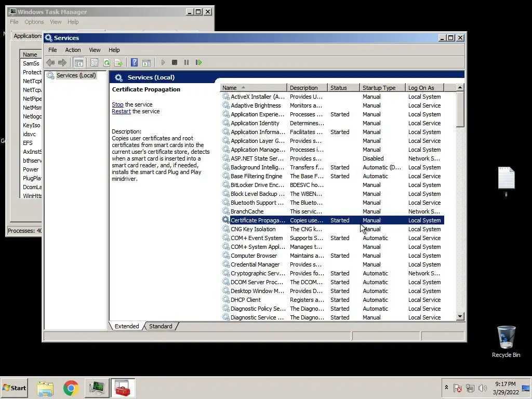Click the Start Service play icon

[163, 62]
